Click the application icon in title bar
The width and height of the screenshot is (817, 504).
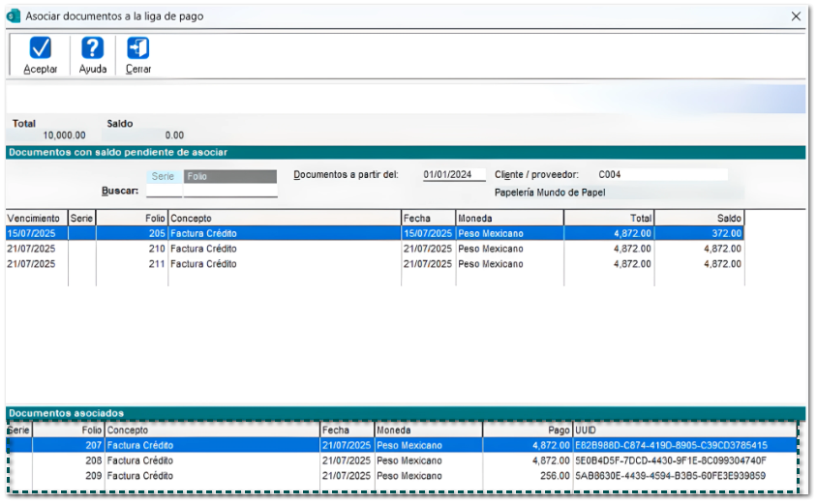click(14, 16)
